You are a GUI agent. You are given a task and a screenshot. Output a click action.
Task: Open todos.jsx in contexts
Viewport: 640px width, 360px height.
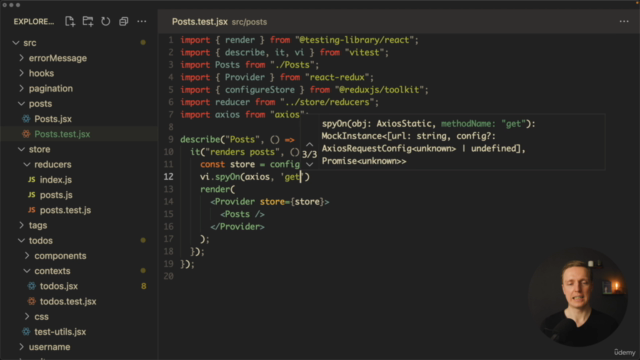tap(59, 286)
